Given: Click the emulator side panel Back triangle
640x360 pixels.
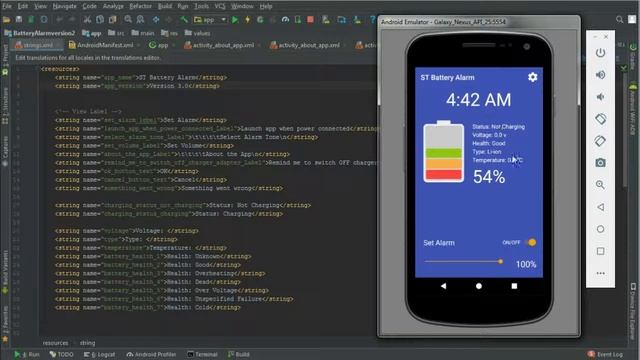Looking at the screenshot, I should (x=600, y=207).
